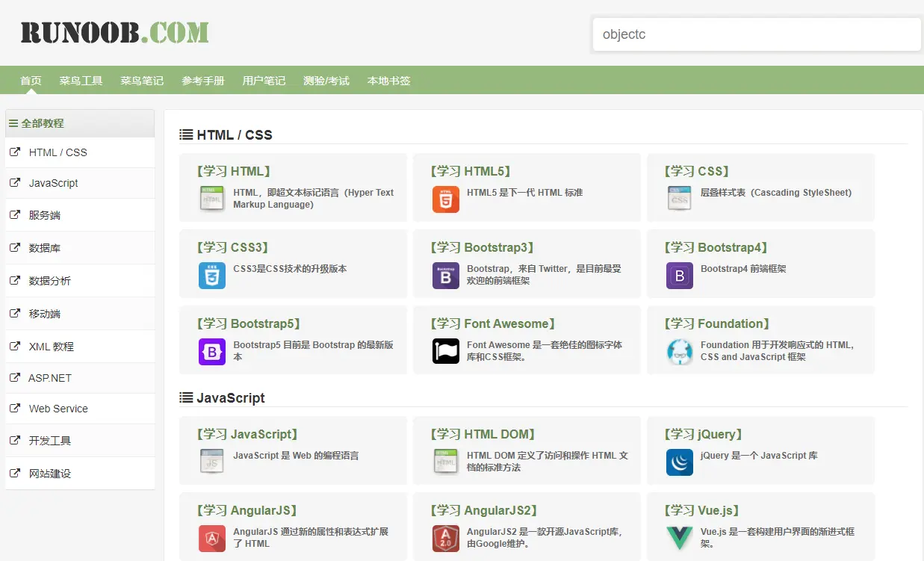Click external-link icon beside 网站建设
The width and height of the screenshot is (924, 561).
coord(15,473)
